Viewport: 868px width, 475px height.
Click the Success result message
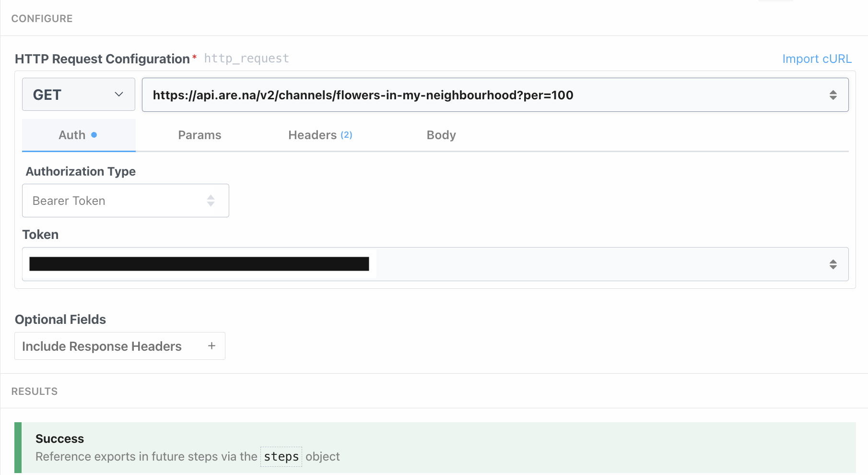pos(59,438)
